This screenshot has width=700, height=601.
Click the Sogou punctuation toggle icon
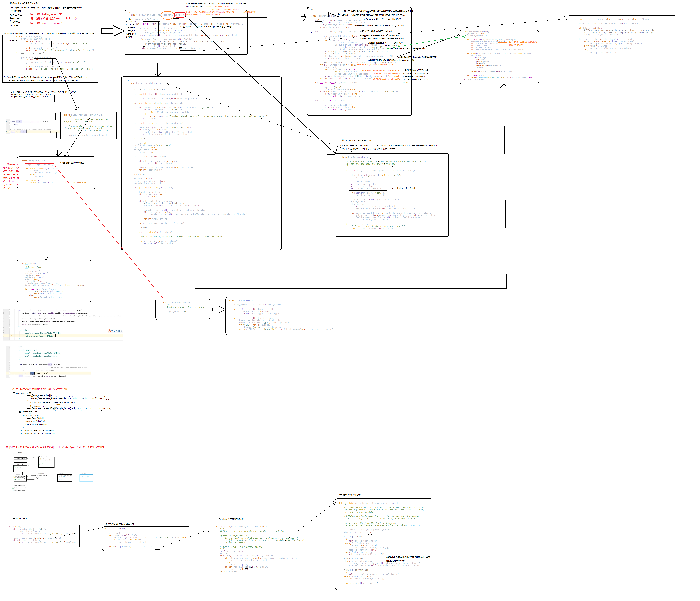coord(117,331)
